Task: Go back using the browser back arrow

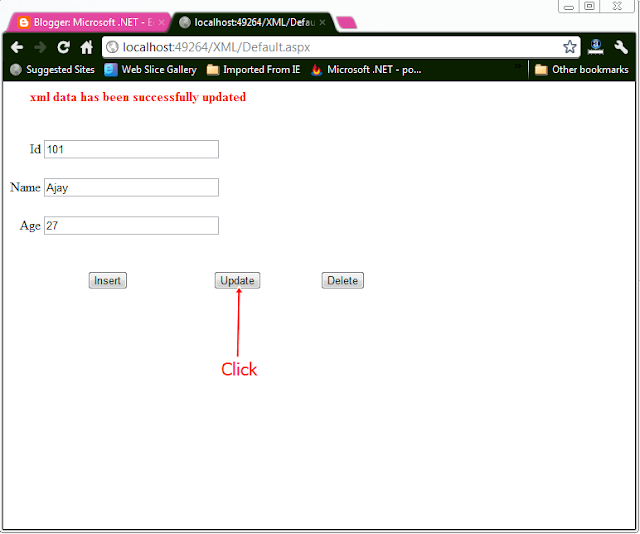Action: point(17,47)
